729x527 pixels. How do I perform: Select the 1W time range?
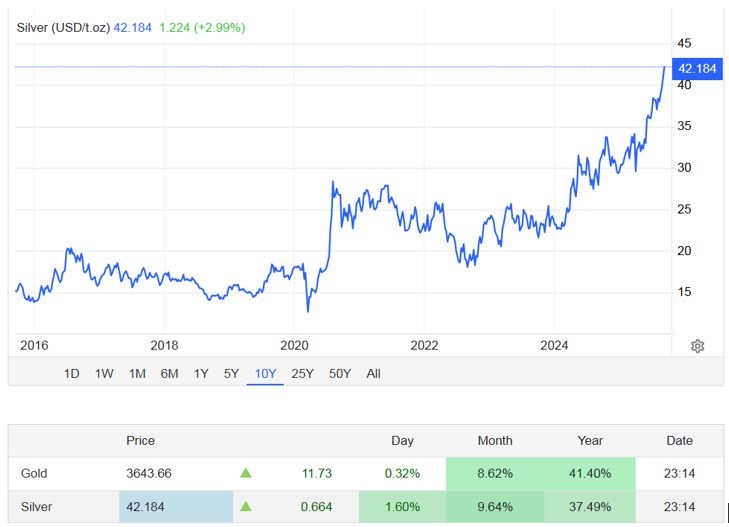click(104, 374)
